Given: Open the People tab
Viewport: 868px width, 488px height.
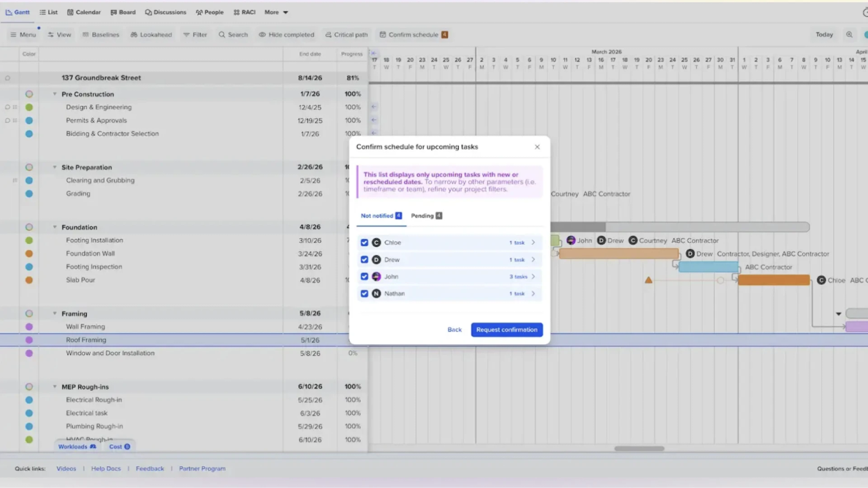Looking at the screenshot, I should [x=209, y=12].
